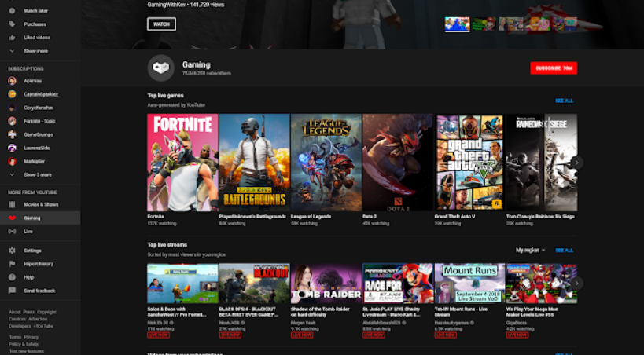Screen dimensions: 644x355
Task: Open the Fortnite game thumbnail
Action: [182, 162]
